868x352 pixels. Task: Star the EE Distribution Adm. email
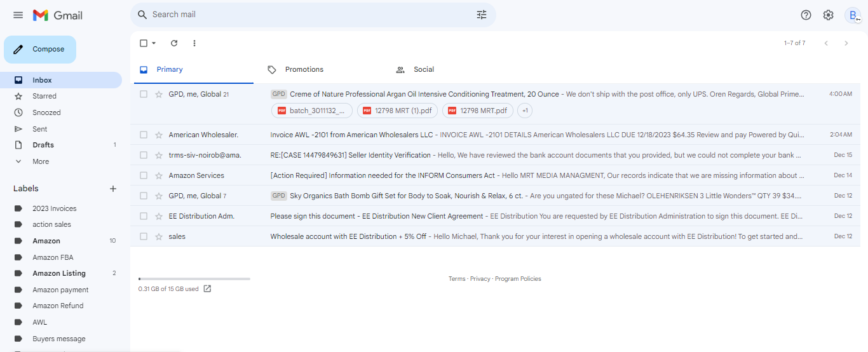coord(159,216)
